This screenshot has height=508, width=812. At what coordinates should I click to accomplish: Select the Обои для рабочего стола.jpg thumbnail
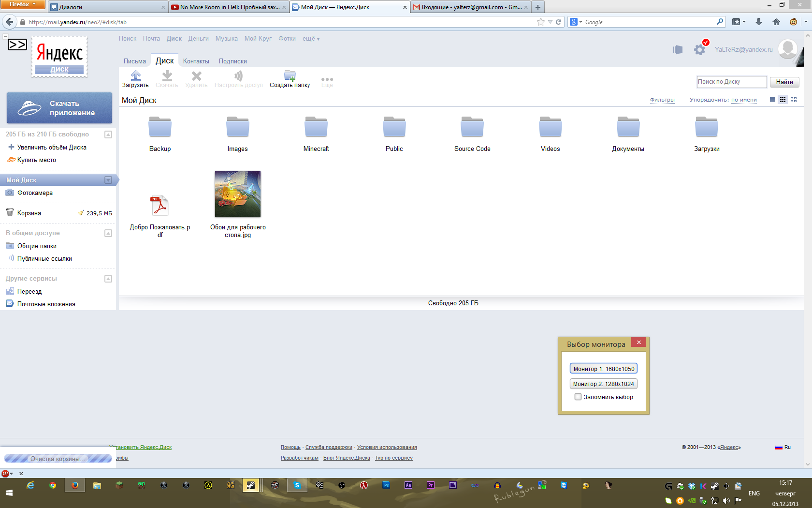coord(238,194)
